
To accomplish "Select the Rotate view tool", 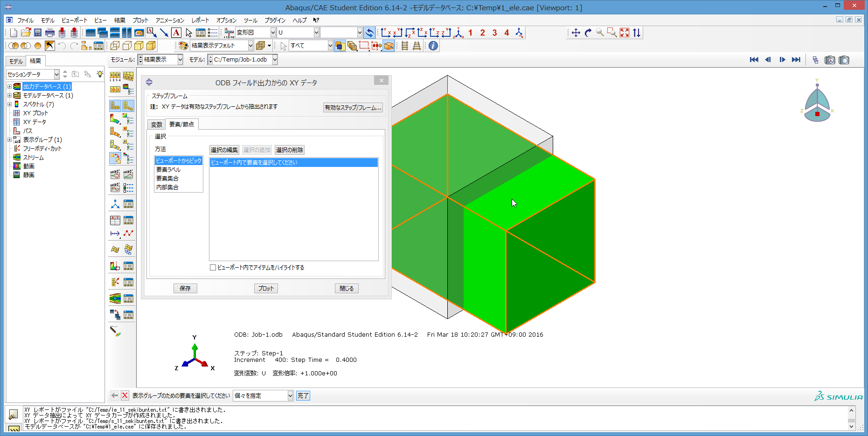I will pyautogui.click(x=588, y=33).
